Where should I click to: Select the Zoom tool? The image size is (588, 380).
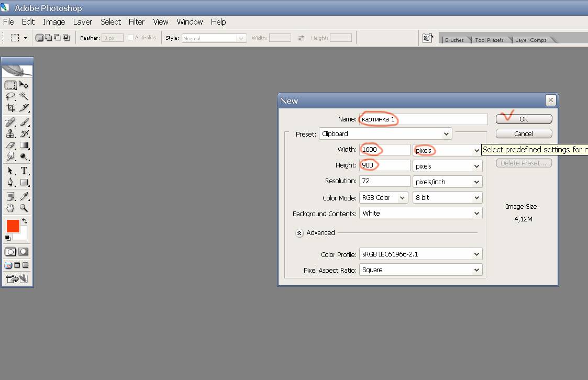24,208
